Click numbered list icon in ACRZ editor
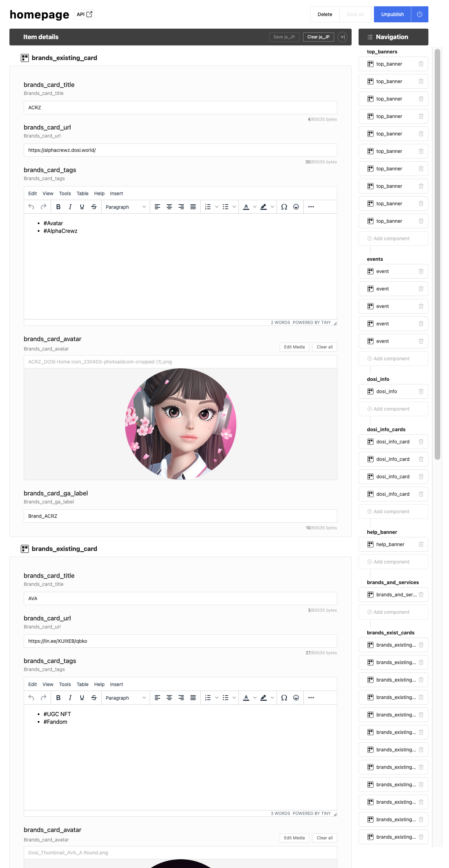449x868 pixels. [x=208, y=207]
